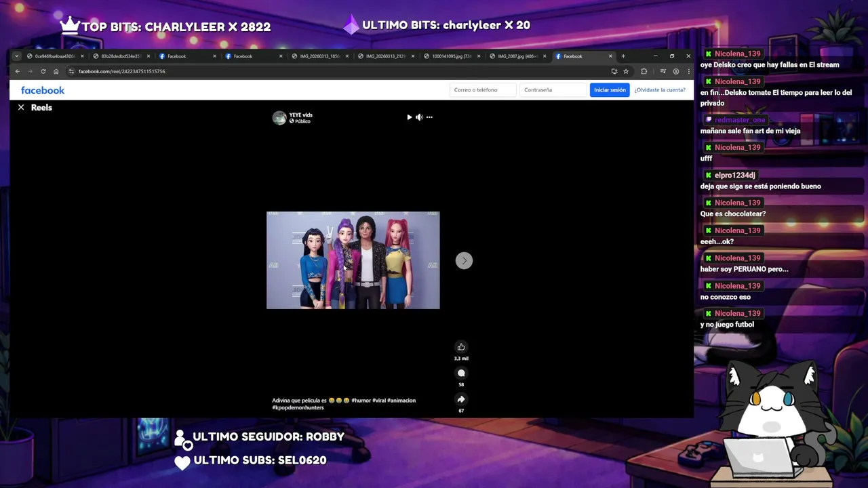The image size is (868, 488).
Task: Click the reel video frame
Action: tap(353, 260)
